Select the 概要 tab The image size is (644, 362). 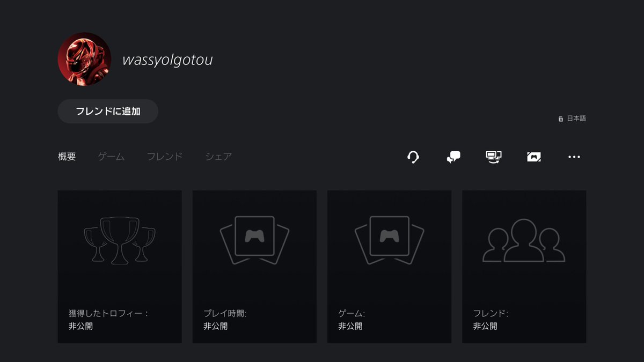(x=67, y=157)
